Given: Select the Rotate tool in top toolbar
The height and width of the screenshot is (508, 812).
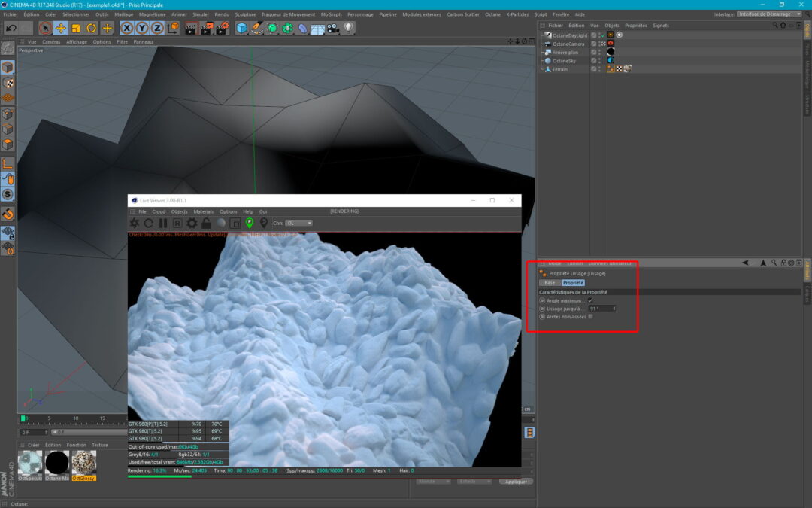Looking at the screenshot, I should (x=91, y=28).
